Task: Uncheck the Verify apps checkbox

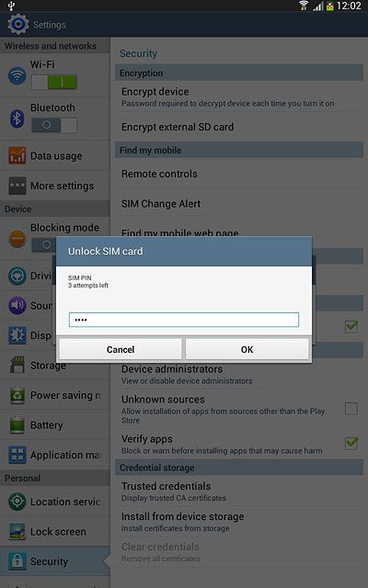Action: (x=351, y=443)
